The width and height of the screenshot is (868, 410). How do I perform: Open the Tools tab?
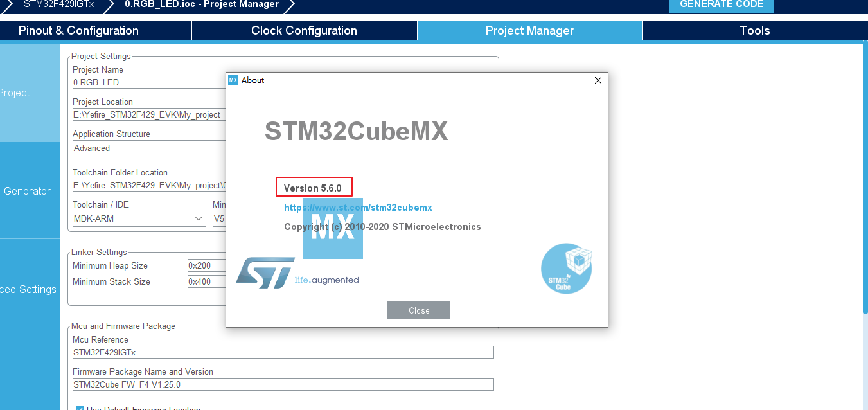tap(754, 30)
